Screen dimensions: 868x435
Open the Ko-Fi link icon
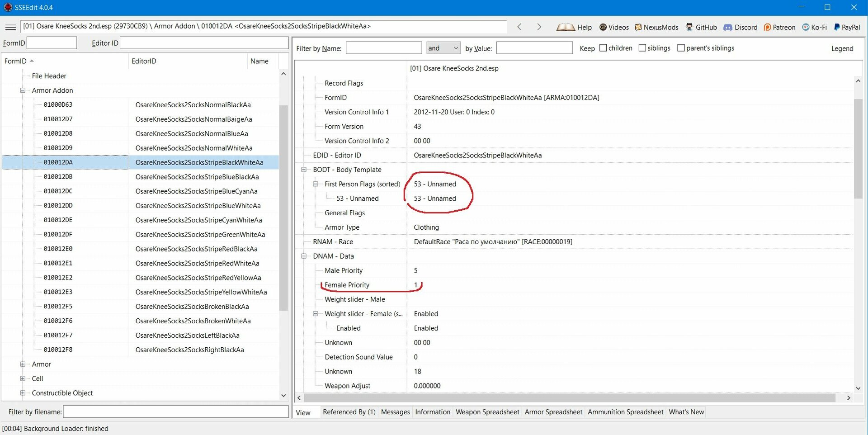(x=806, y=27)
